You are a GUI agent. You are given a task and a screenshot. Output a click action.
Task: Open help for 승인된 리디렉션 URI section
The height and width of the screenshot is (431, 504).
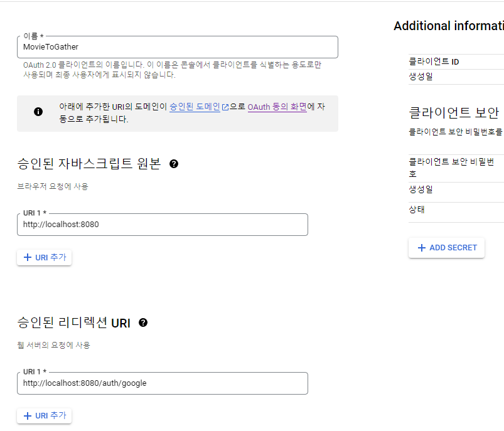[144, 322]
